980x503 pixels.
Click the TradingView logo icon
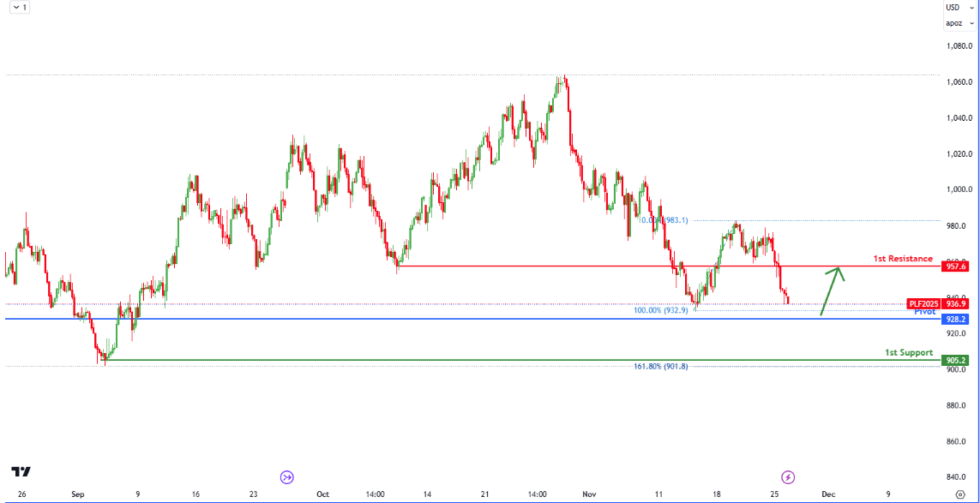(21, 472)
